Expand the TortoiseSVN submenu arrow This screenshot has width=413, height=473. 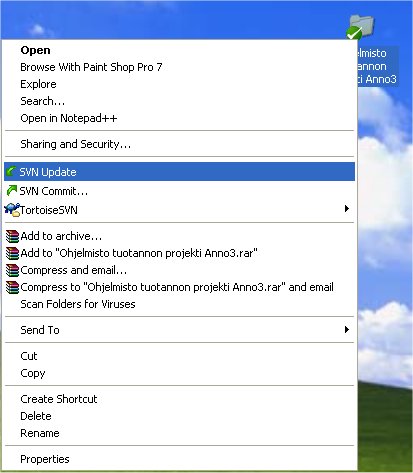[347, 209]
